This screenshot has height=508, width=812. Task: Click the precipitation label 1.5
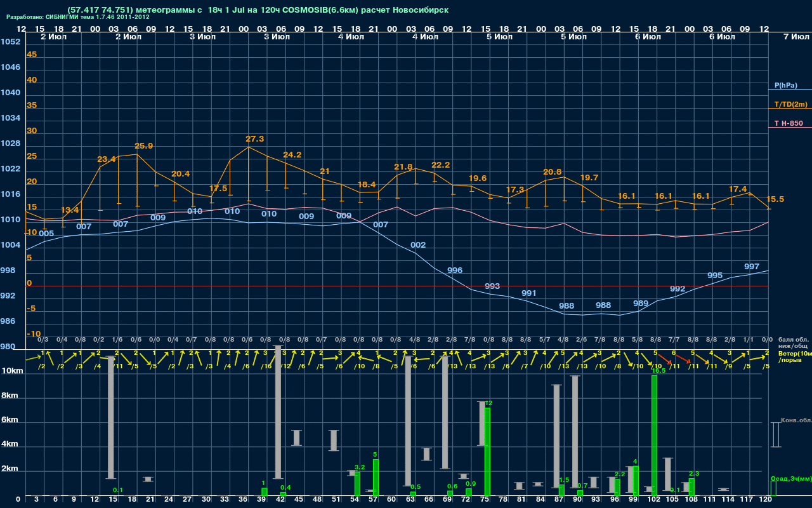(564, 480)
